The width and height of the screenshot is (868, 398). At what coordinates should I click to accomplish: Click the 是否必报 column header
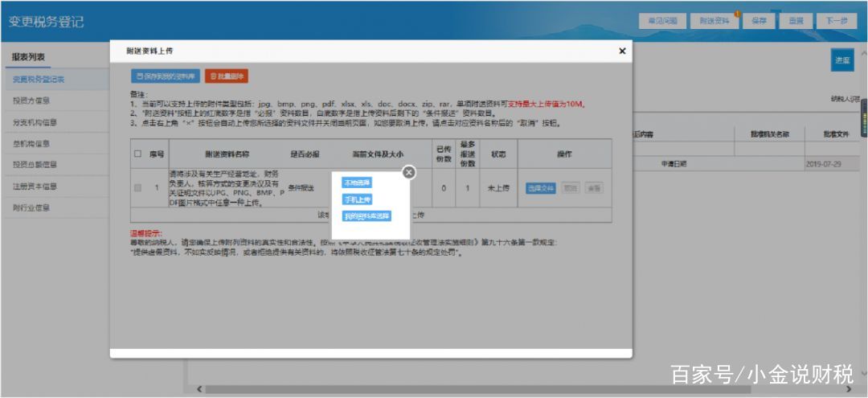305,154
